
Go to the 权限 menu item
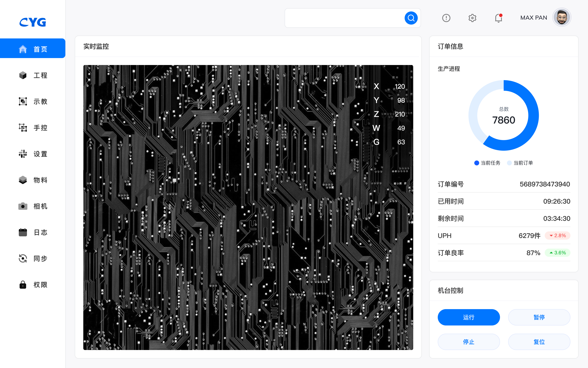(x=32, y=285)
